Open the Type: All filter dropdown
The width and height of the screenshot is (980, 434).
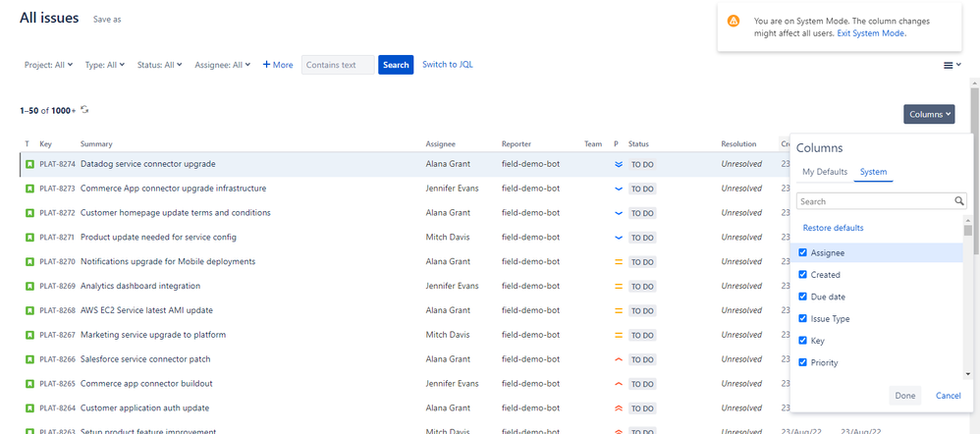pos(105,65)
